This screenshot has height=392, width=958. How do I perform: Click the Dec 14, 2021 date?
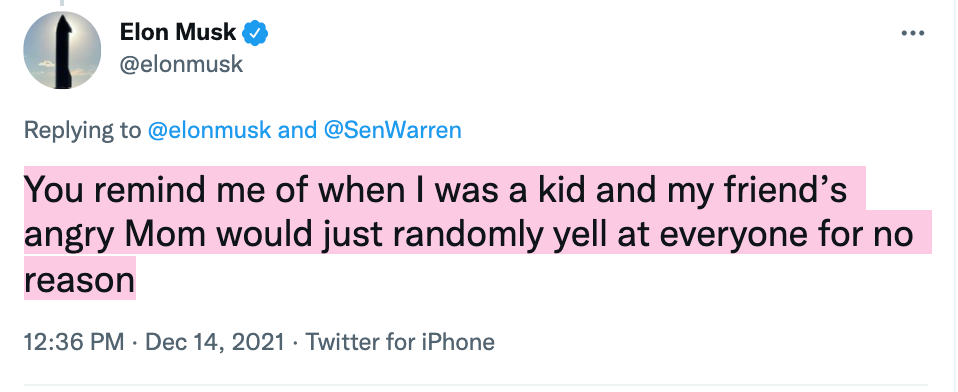click(x=214, y=341)
